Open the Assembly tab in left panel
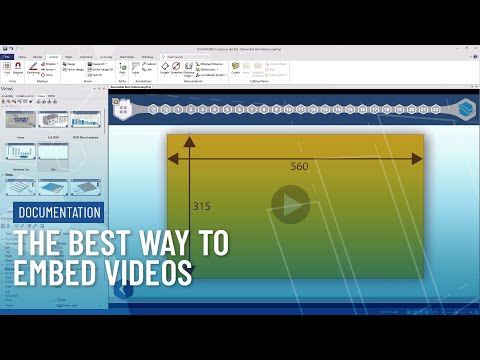This screenshot has height=360, width=480. 7,96
